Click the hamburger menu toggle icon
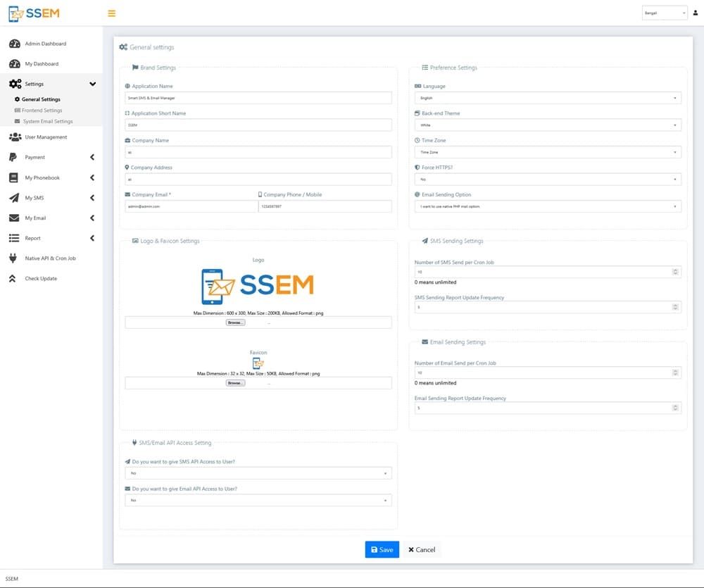This screenshot has height=588, width=704. (x=111, y=13)
